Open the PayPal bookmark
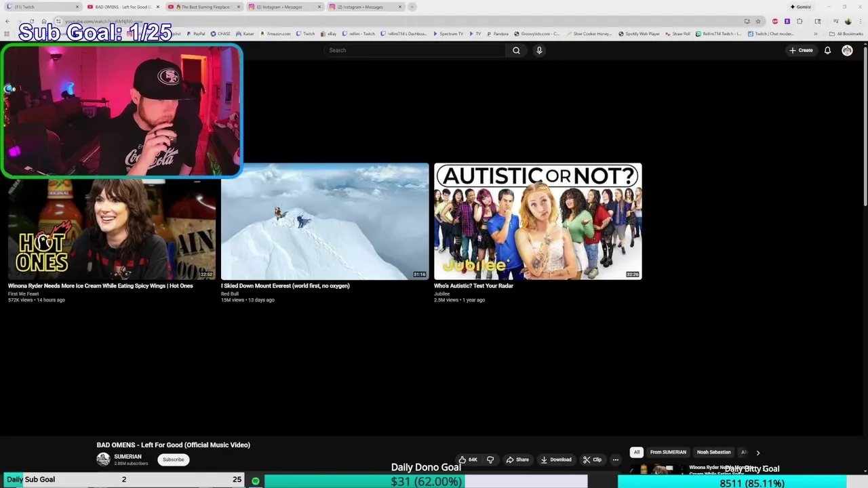This screenshot has height=488, width=868. pos(196,34)
